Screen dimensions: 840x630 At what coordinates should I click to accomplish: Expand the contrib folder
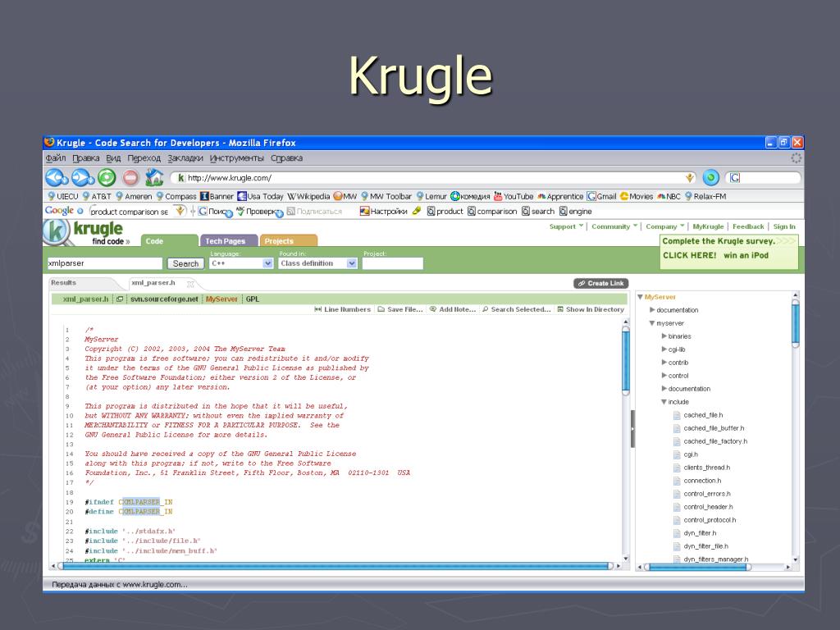point(664,363)
